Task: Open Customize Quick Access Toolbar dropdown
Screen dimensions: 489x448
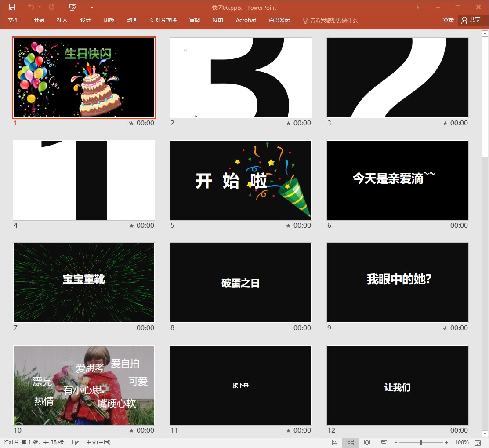Action: click(x=92, y=7)
